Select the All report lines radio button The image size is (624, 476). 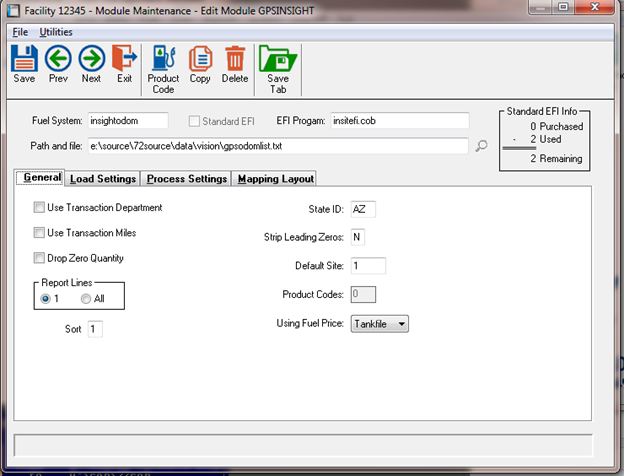pyautogui.click(x=86, y=298)
